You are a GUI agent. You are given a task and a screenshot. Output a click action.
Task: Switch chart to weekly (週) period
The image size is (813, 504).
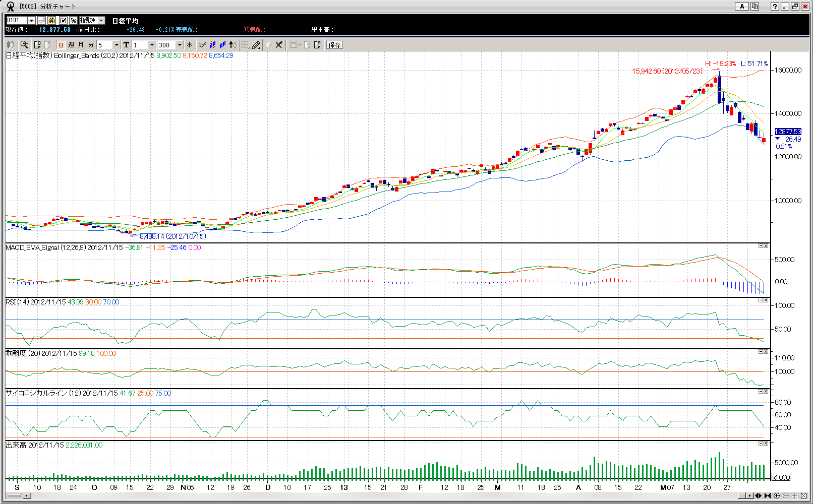(71, 45)
